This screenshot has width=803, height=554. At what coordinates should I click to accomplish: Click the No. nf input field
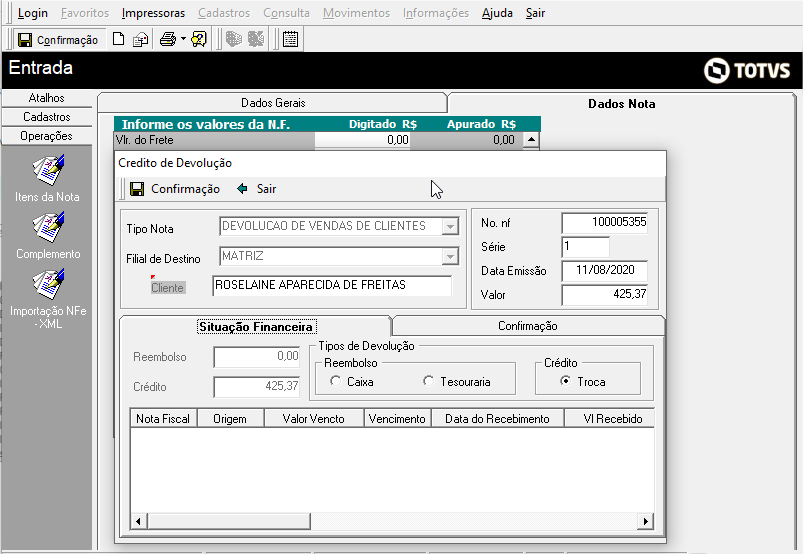pyautogui.click(x=605, y=223)
